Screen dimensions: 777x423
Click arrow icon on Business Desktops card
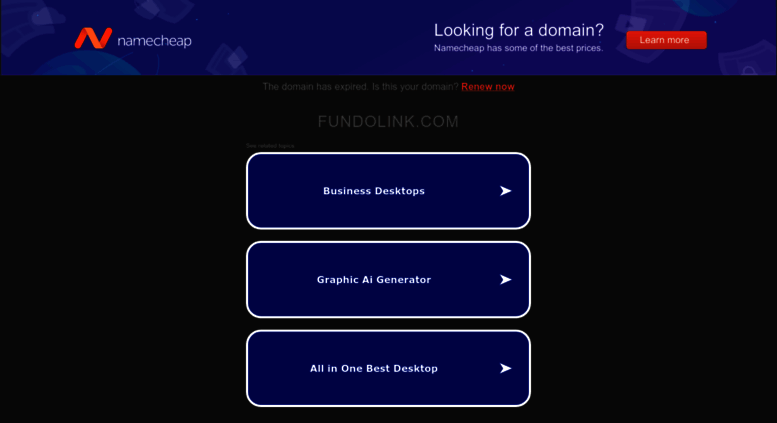[505, 191]
